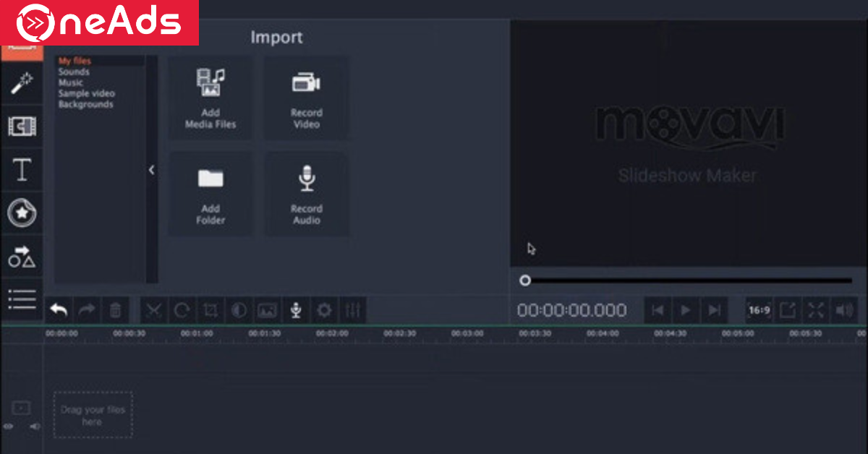Open the picture properties image icon
868x454 pixels.
point(267,311)
